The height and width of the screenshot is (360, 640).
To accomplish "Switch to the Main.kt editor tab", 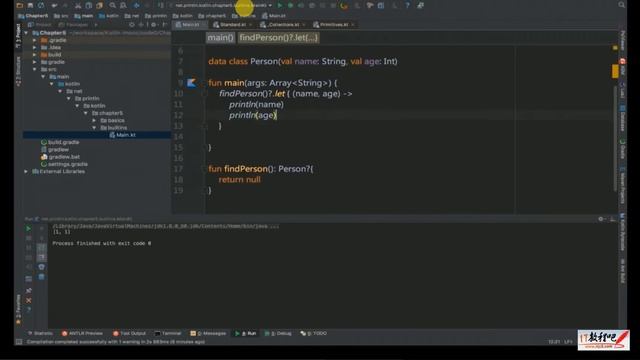I will click(188, 25).
